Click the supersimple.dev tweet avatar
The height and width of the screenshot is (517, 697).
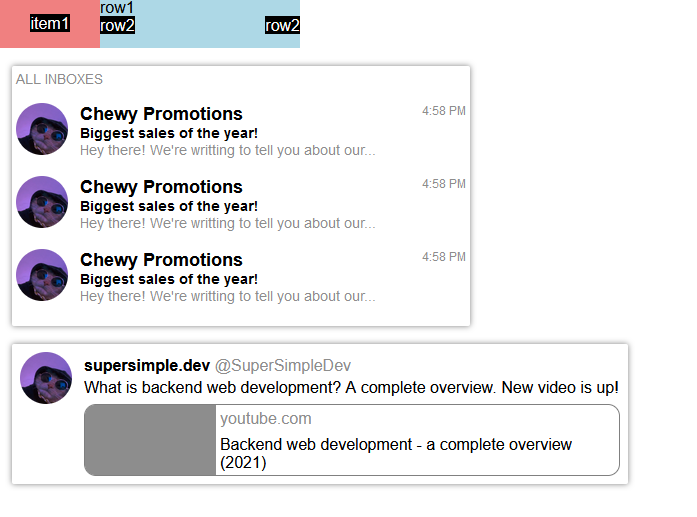point(46,378)
